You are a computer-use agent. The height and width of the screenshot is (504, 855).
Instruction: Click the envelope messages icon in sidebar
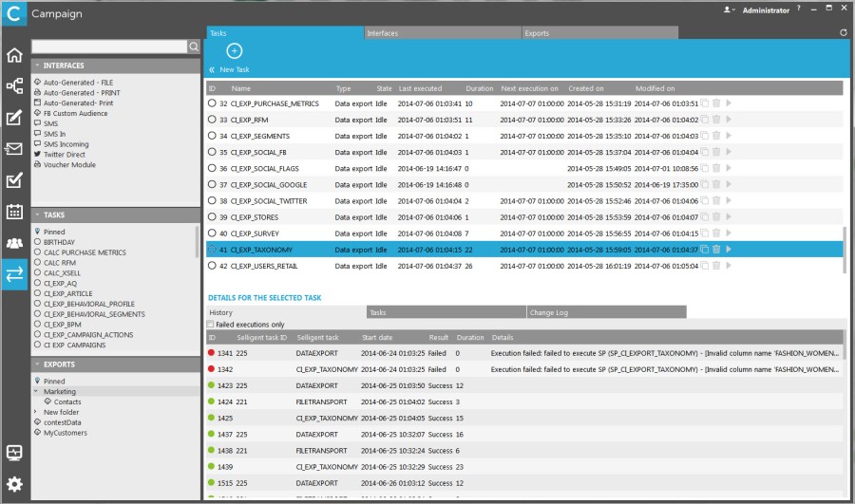(14, 149)
